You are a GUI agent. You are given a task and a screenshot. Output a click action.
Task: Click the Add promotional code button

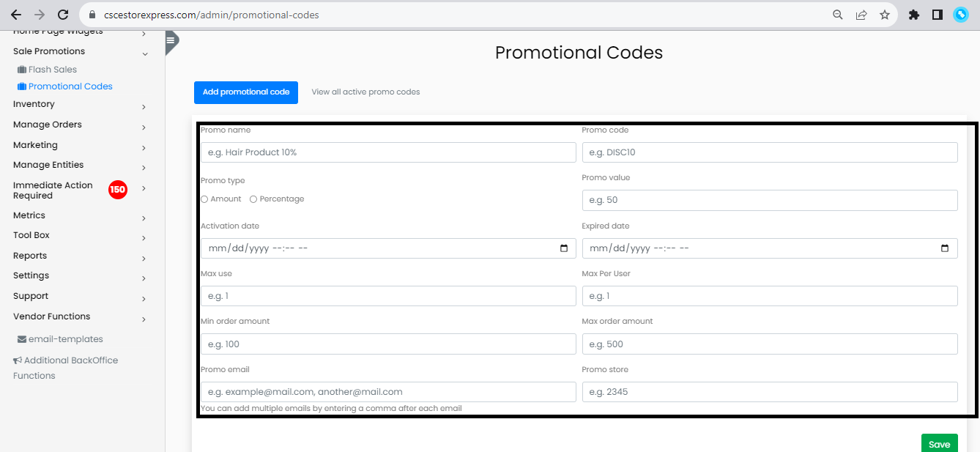pyautogui.click(x=245, y=92)
